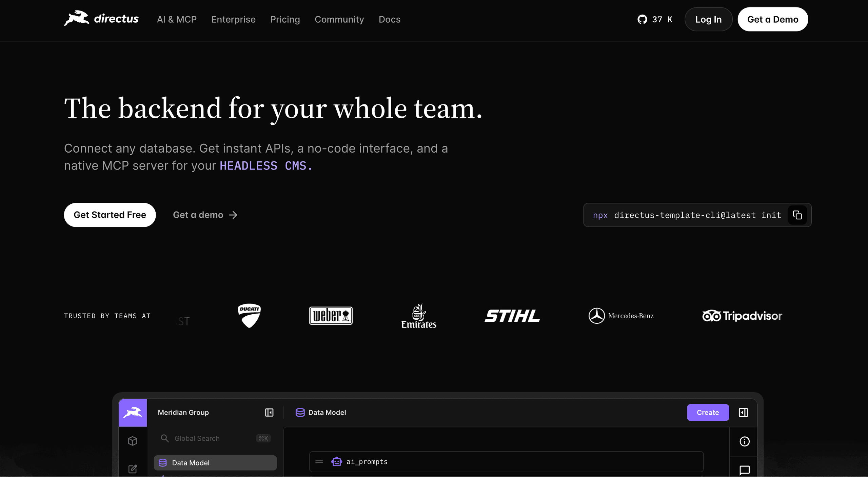This screenshot has width=868, height=477.
Task: Focus the Global Search field
Action: point(215,438)
